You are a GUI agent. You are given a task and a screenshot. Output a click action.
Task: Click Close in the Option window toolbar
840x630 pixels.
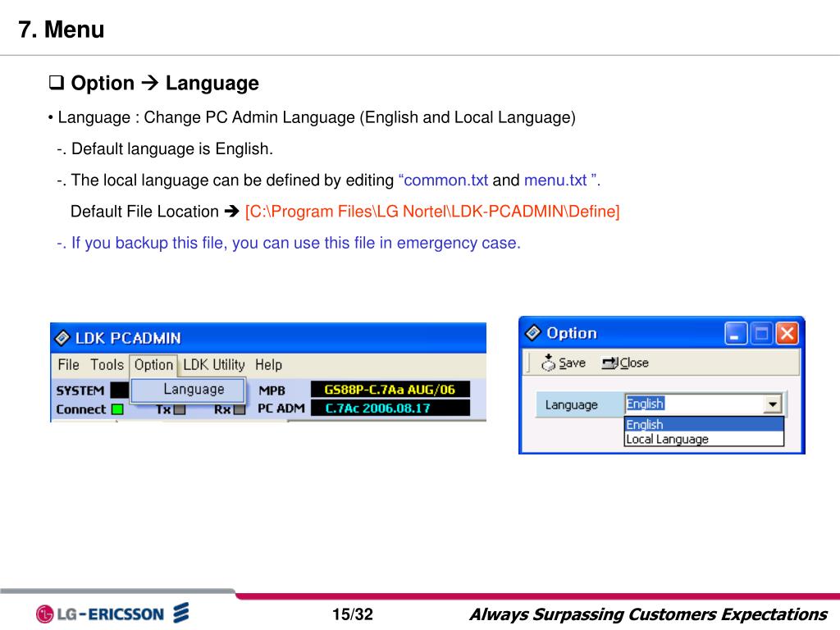(x=625, y=363)
